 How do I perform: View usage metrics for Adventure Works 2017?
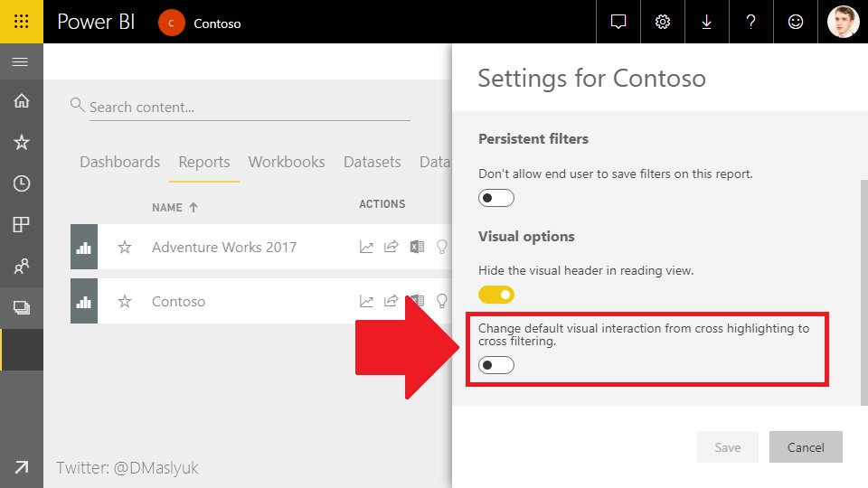(x=366, y=247)
